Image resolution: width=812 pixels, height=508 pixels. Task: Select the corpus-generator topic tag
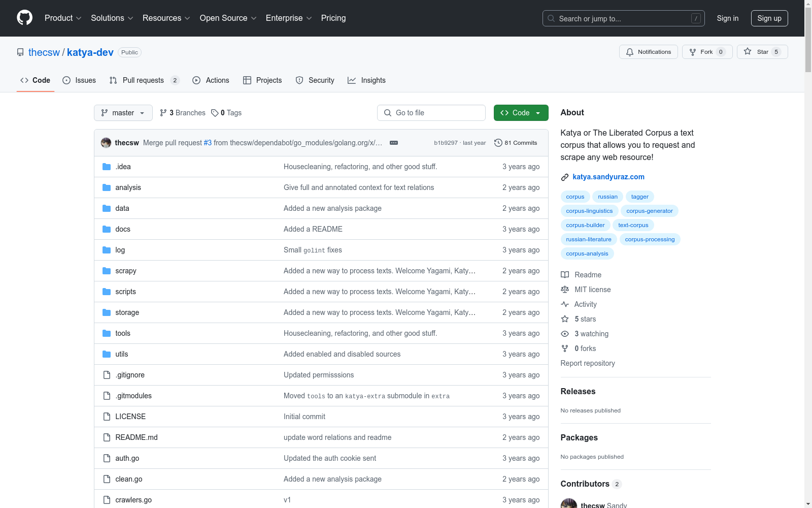649,211
